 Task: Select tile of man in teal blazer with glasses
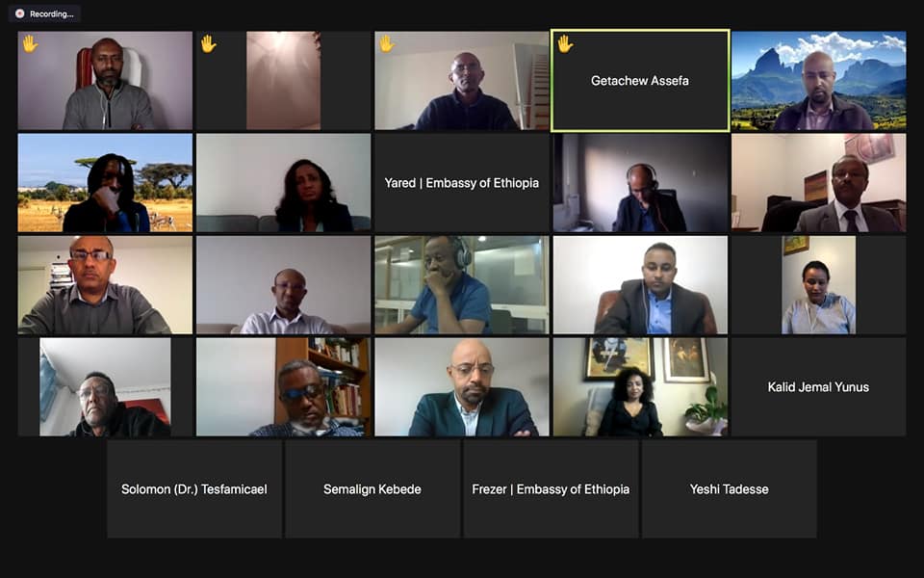click(x=461, y=387)
